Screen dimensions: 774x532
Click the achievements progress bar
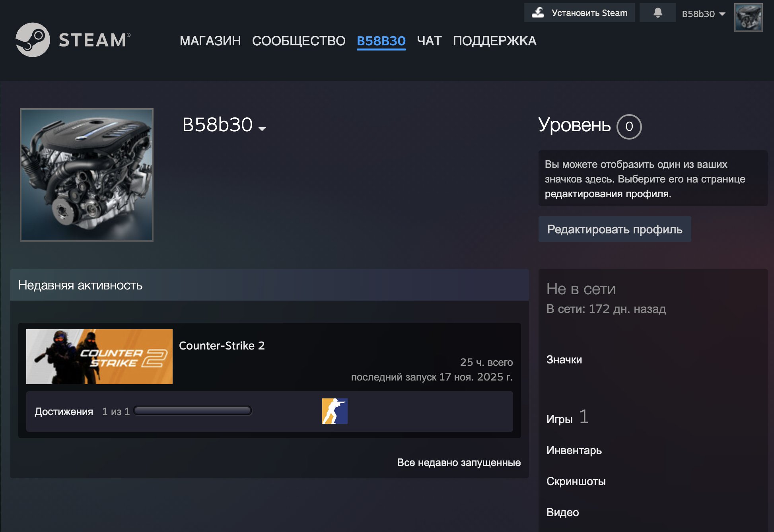click(193, 411)
